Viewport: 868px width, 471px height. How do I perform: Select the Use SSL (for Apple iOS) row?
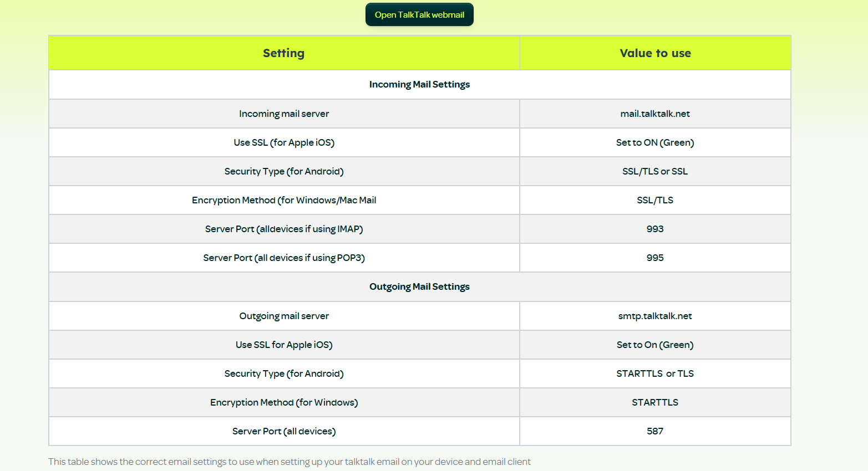pyautogui.click(x=283, y=142)
